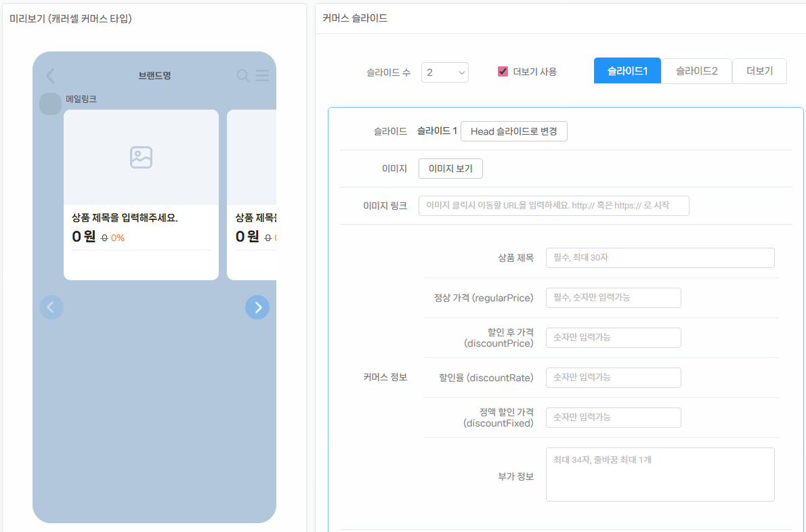The height and width of the screenshot is (532, 806).
Task: Click the first product card title in preview
Action: pos(125,218)
